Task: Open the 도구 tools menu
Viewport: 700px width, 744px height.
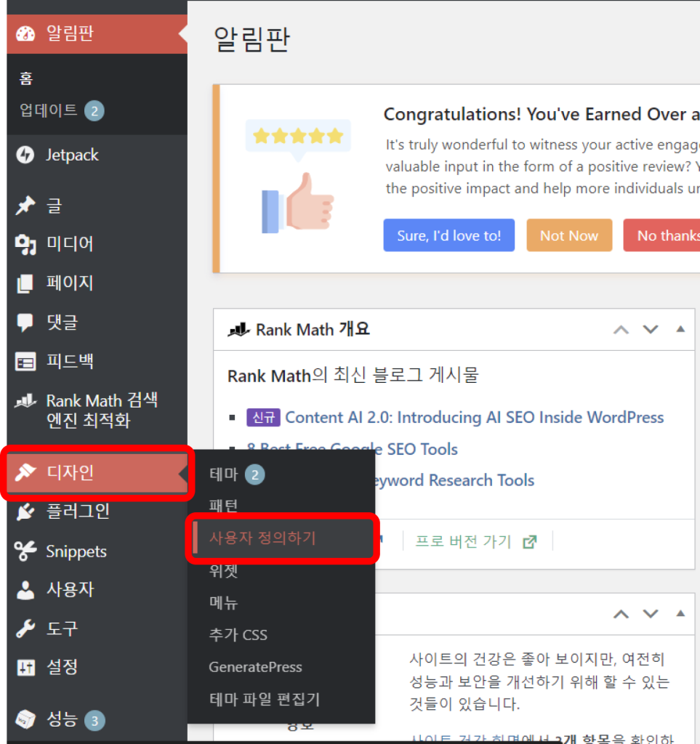Action: pos(97,628)
